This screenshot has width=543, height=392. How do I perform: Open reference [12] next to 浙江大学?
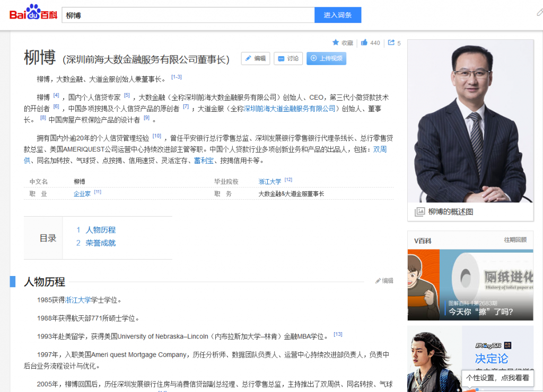coord(288,180)
